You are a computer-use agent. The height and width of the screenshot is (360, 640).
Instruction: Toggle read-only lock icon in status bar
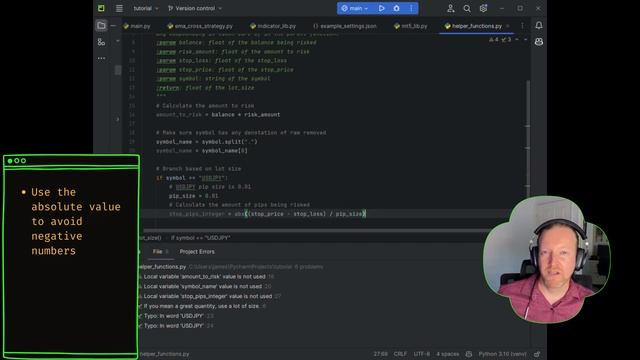[x=537, y=354]
